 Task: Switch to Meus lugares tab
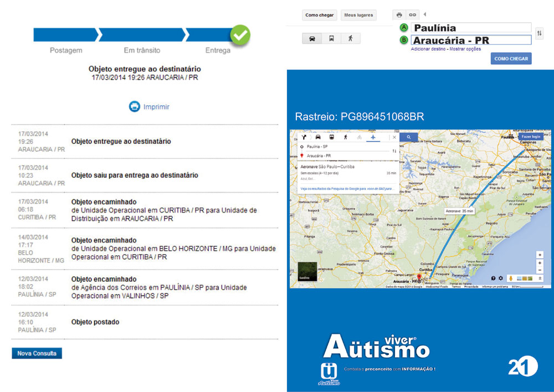coord(358,15)
